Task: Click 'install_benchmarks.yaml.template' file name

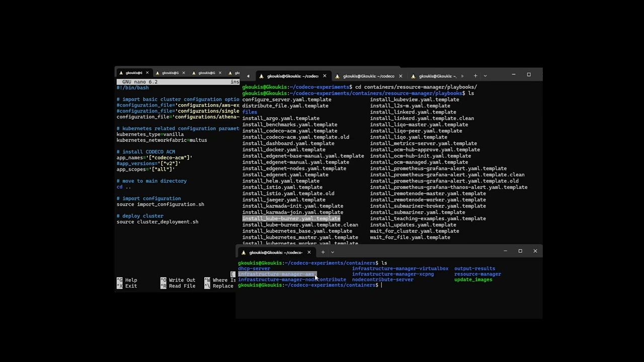Action: point(290,125)
